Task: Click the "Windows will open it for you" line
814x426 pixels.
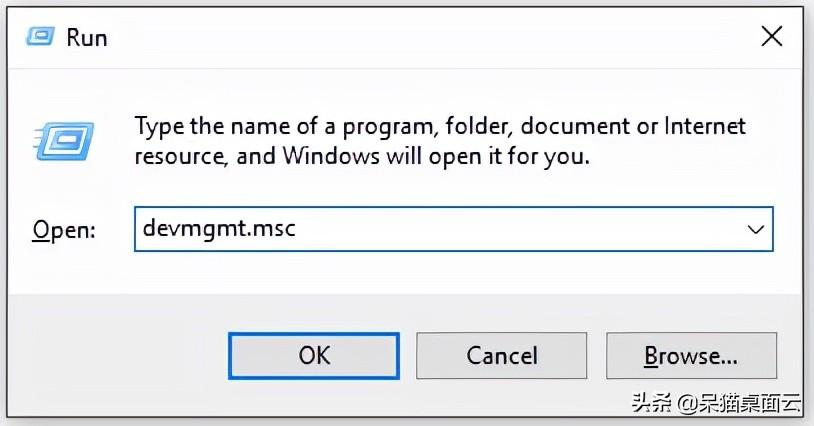Action: coord(436,156)
